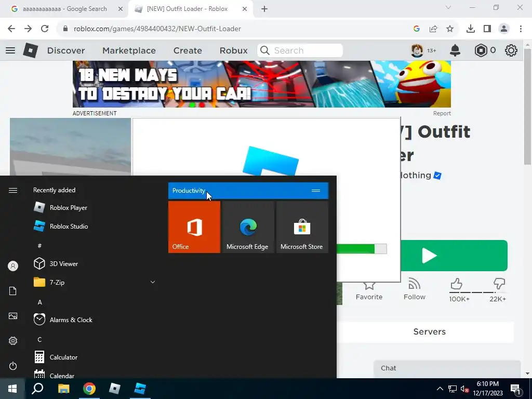Open a new Chrome tab

coord(264,9)
